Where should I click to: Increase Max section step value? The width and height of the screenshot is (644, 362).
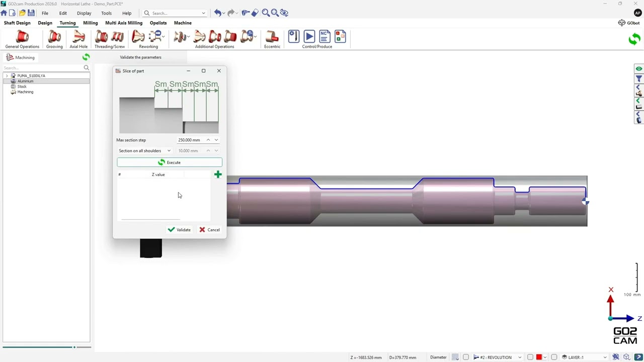pos(208,140)
